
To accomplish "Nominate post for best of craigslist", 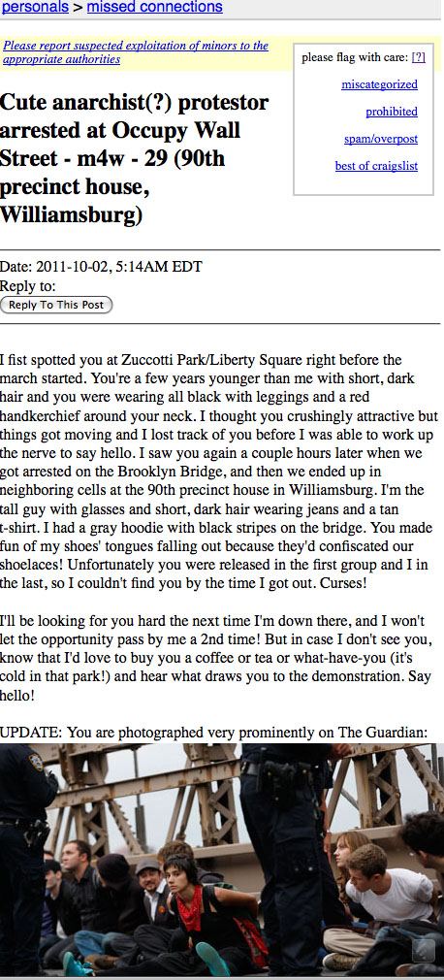I will click(x=376, y=166).
